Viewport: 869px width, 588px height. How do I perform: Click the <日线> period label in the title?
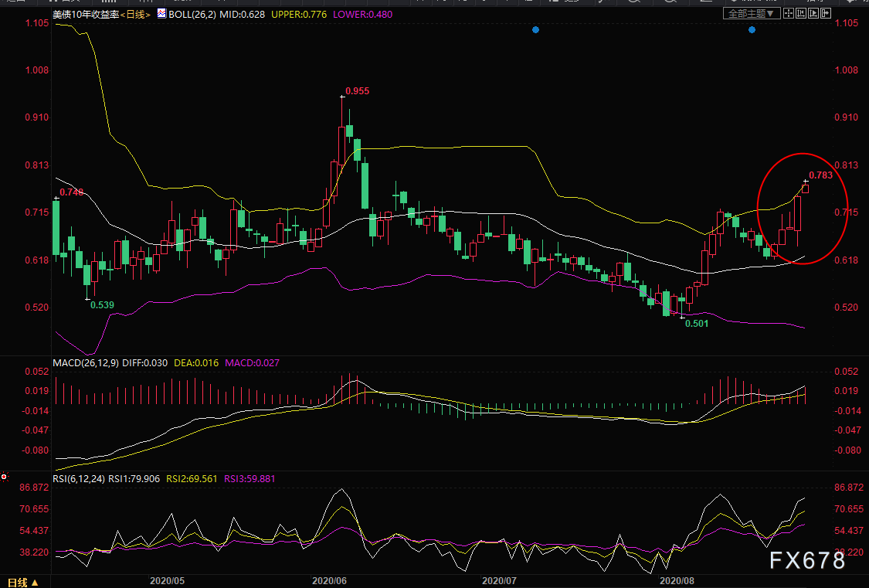coord(136,15)
